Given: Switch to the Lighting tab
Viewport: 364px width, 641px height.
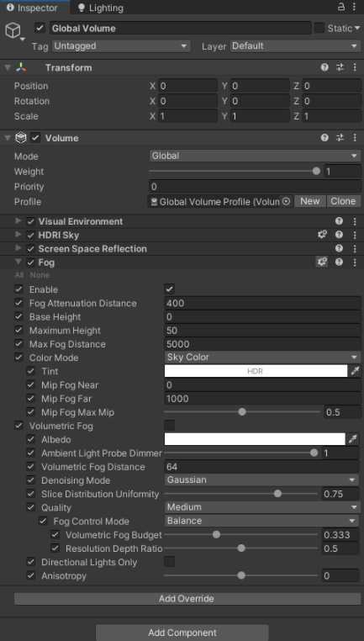Looking at the screenshot, I should coord(101,8).
